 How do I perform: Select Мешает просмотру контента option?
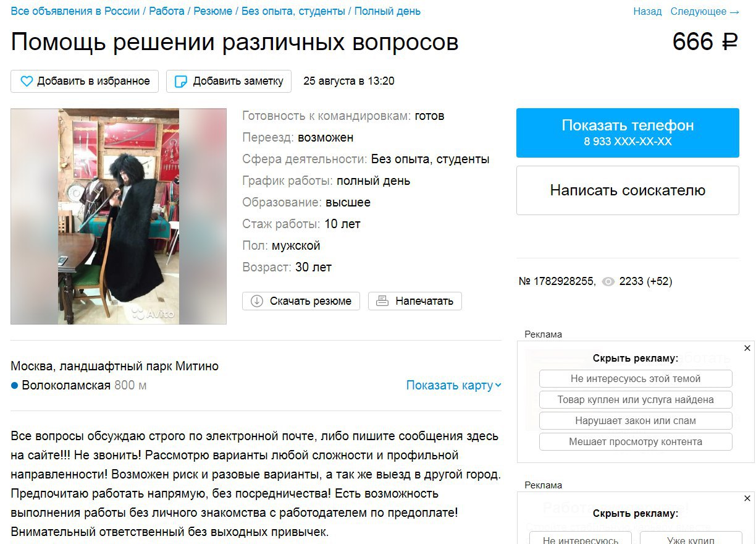click(x=636, y=442)
